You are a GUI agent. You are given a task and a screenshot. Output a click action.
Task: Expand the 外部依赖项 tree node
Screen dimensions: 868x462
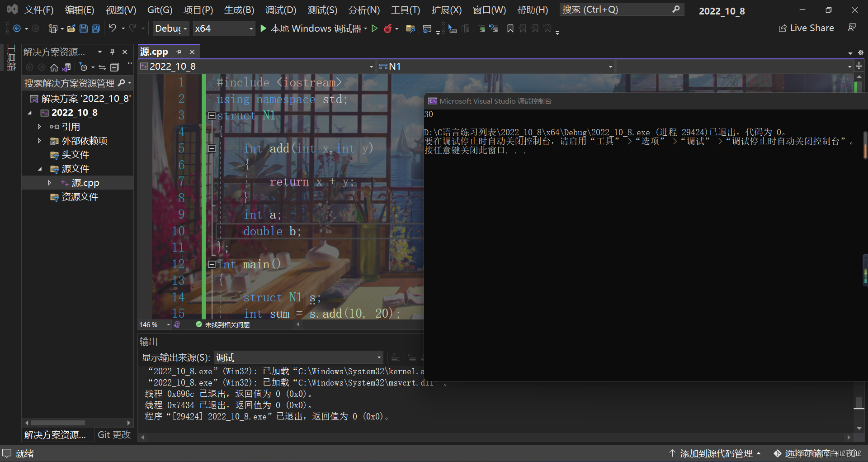(39, 141)
